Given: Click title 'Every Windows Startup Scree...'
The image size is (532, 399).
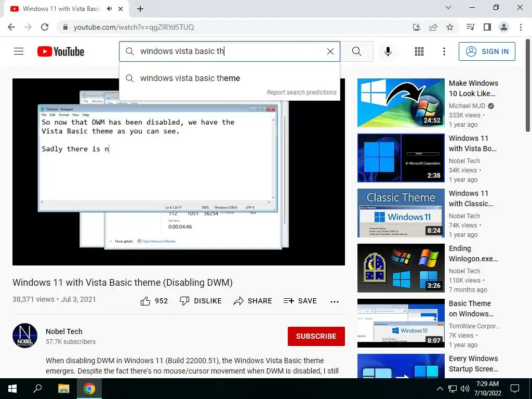Looking at the screenshot, I should (x=473, y=364).
